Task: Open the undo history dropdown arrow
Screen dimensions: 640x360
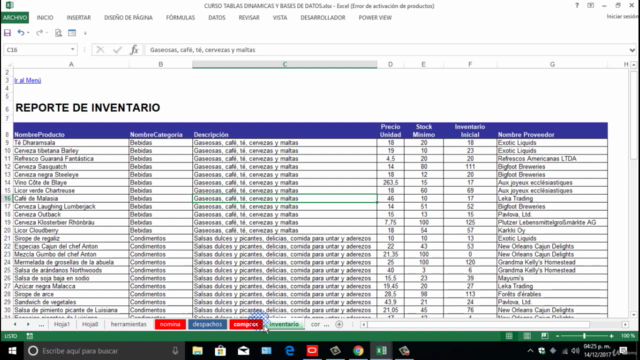Action: tap(28, 33)
